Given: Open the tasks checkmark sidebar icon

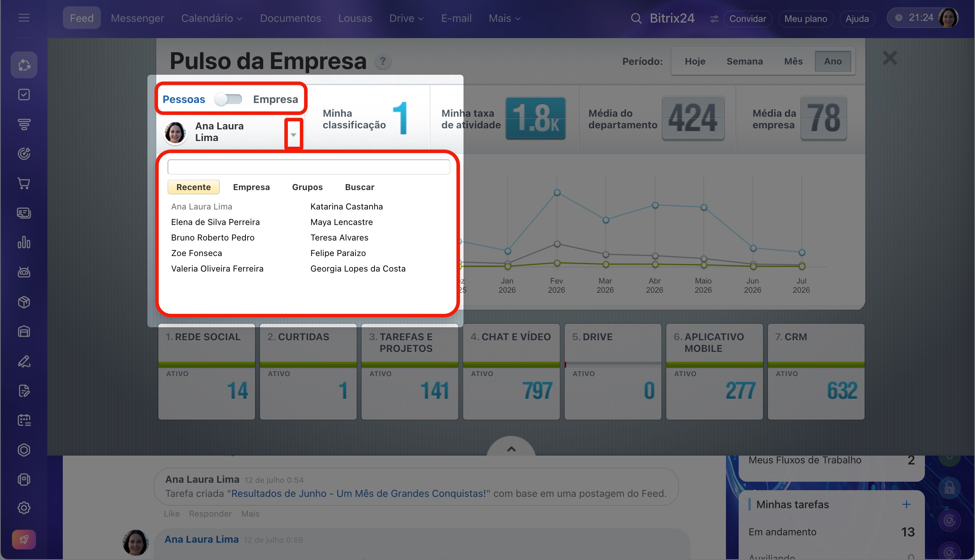Looking at the screenshot, I should coord(24,95).
